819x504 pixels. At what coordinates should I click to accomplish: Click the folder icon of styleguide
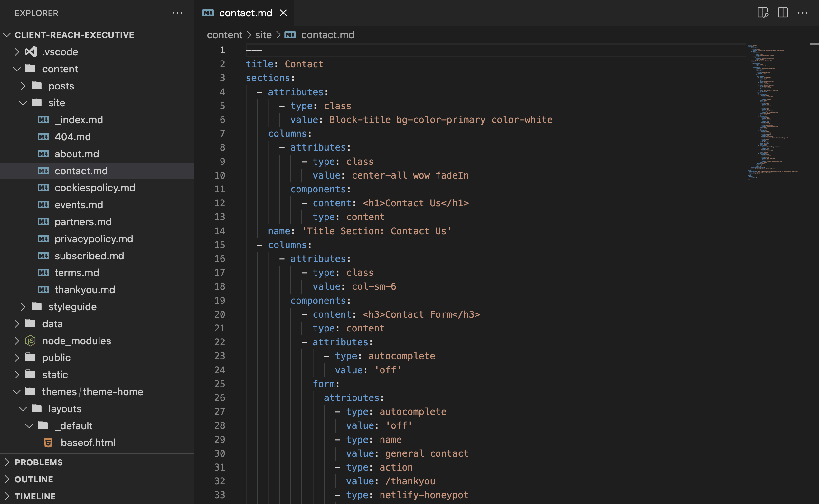point(37,306)
